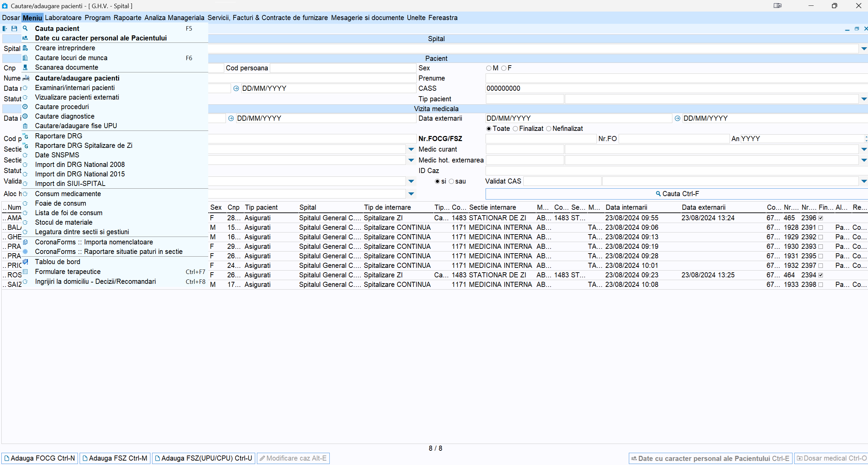The height and width of the screenshot is (465, 868).
Task: Click Adauga FSZ(UPU/CPU) Ctrl-U button
Action: pyautogui.click(x=203, y=458)
